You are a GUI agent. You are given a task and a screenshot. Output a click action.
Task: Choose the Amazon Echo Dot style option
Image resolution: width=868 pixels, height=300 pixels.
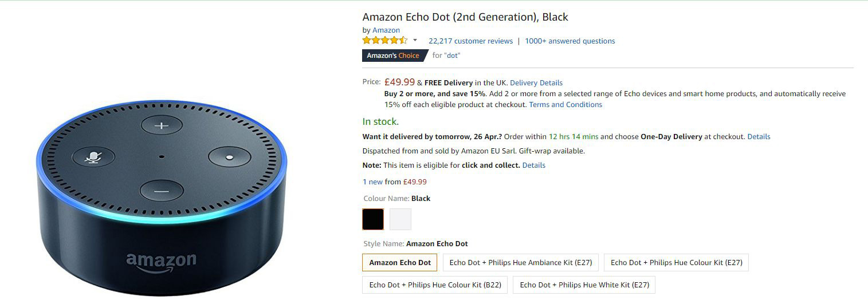400,262
